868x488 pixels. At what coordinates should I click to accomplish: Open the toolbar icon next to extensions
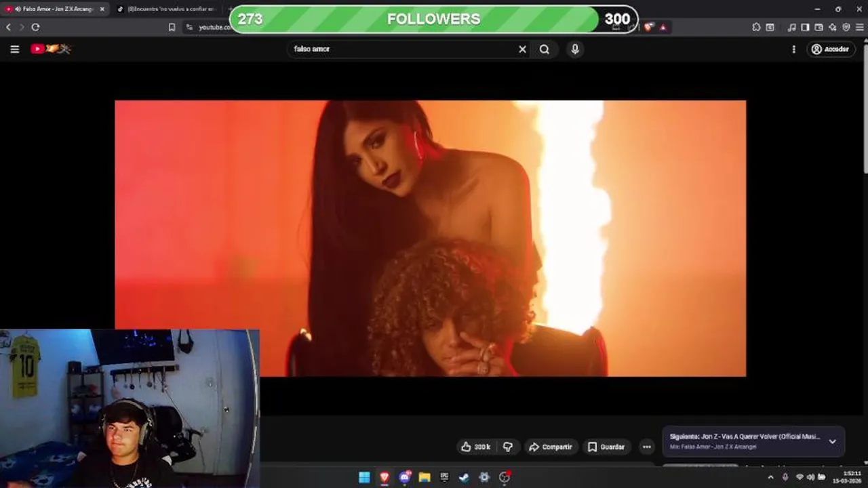click(770, 27)
